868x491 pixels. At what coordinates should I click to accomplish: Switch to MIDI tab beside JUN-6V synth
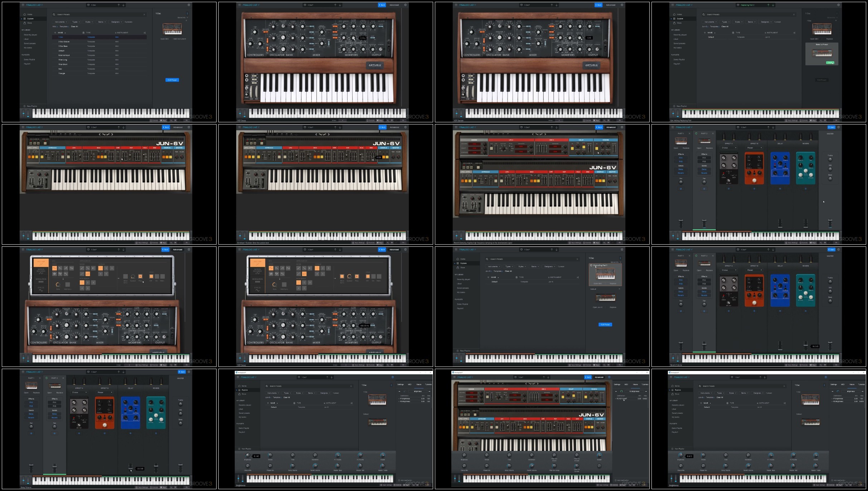tap(626, 384)
